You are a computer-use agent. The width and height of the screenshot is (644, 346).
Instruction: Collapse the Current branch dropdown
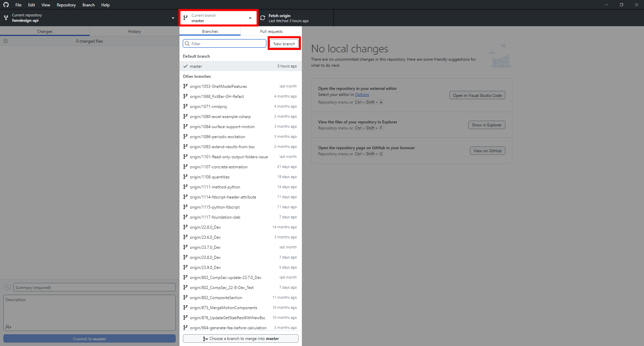(250, 18)
